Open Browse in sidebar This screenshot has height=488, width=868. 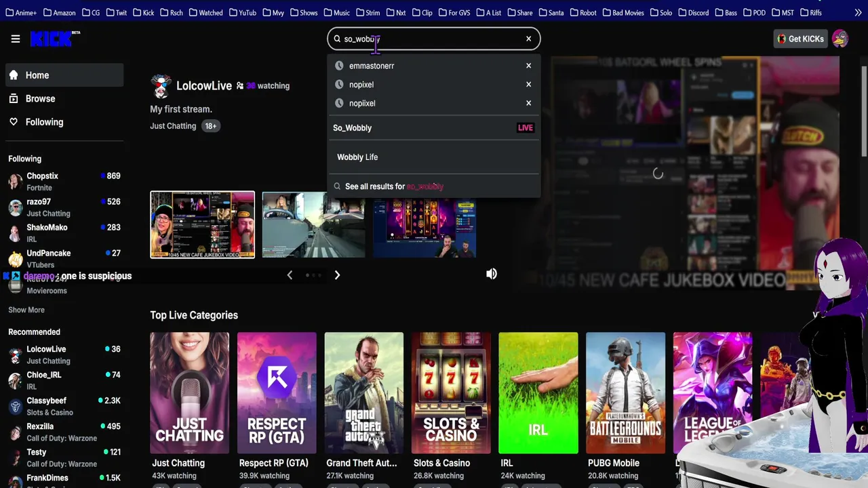[64, 99]
